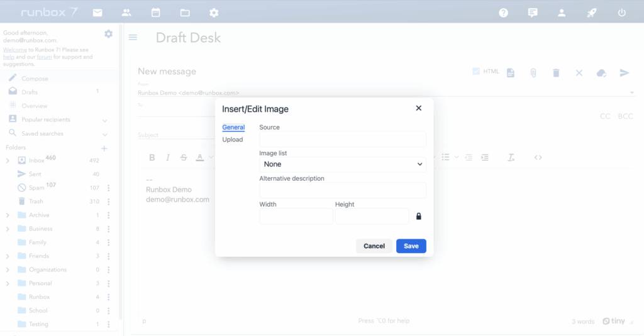Click the template document icon in message header
The height and width of the screenshot is (336, 644).
511,73
